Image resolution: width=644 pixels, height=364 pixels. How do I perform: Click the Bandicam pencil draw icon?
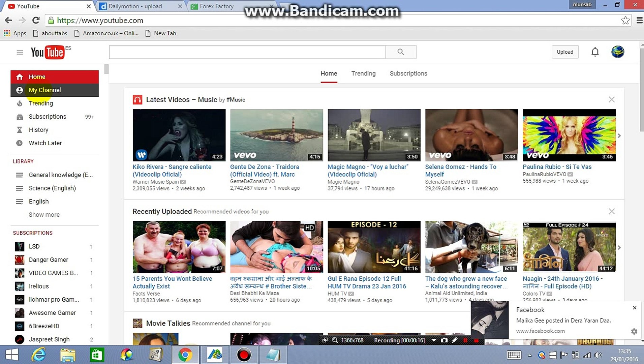pos(455,340)
